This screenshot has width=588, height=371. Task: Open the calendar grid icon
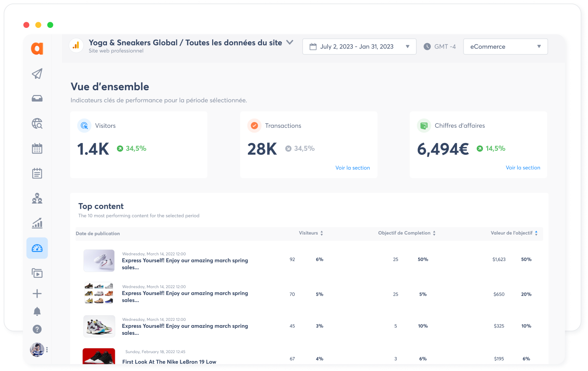point(37,149)
